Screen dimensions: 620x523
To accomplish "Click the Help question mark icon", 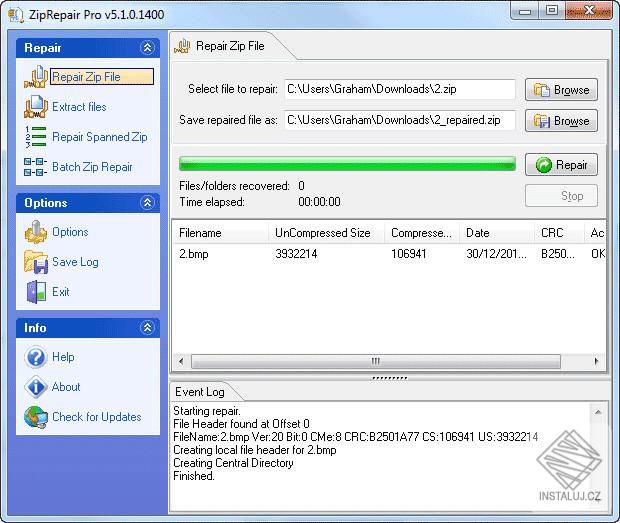I will click(36, 357).
